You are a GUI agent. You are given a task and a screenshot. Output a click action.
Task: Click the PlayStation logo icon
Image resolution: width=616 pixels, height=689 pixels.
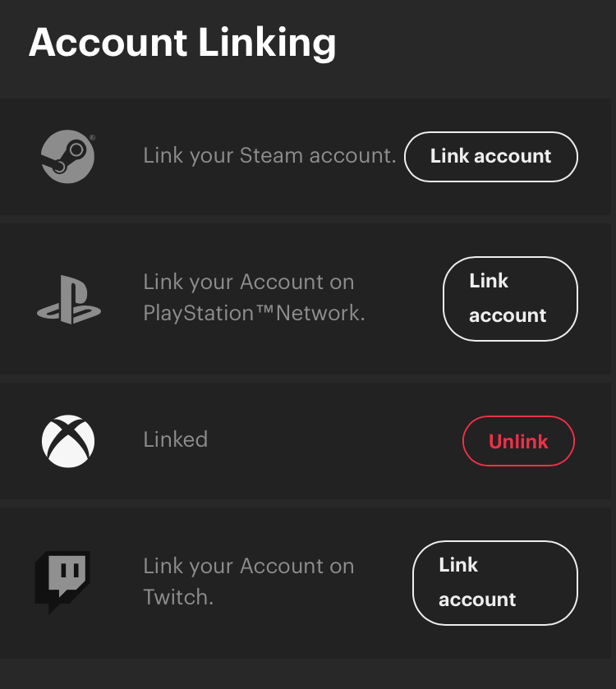69,299
